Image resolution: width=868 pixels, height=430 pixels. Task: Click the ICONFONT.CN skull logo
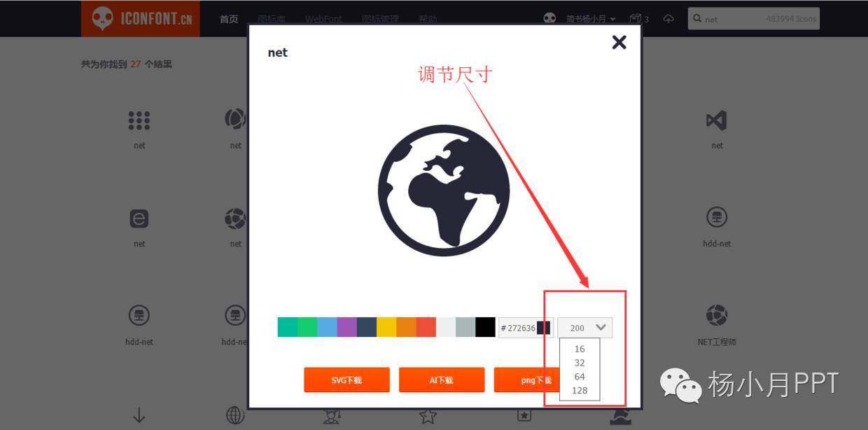140,18
